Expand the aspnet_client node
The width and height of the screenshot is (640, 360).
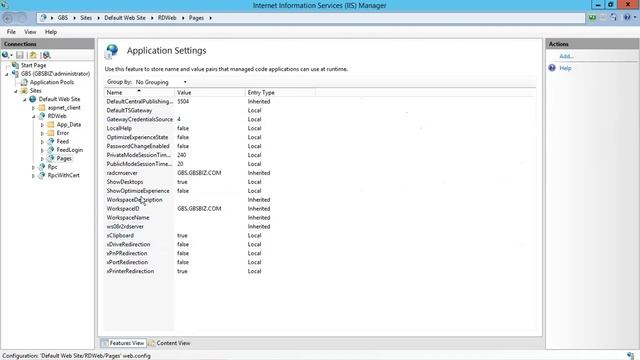[x=33, y=108]
